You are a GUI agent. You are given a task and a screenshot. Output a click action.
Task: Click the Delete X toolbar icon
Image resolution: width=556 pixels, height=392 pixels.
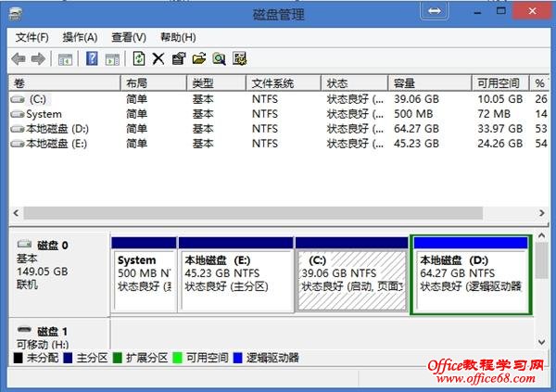[158, 59]
